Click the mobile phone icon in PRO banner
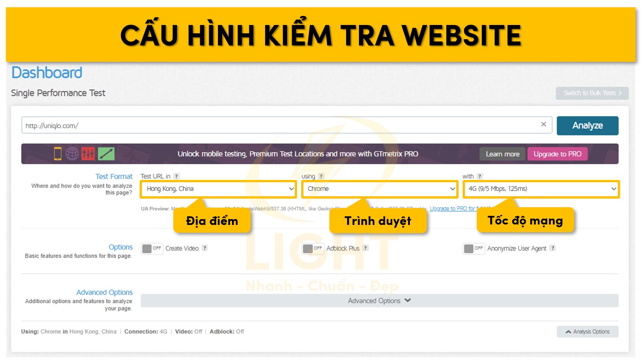This screenshot has width=641, height=364. (58, 154)
